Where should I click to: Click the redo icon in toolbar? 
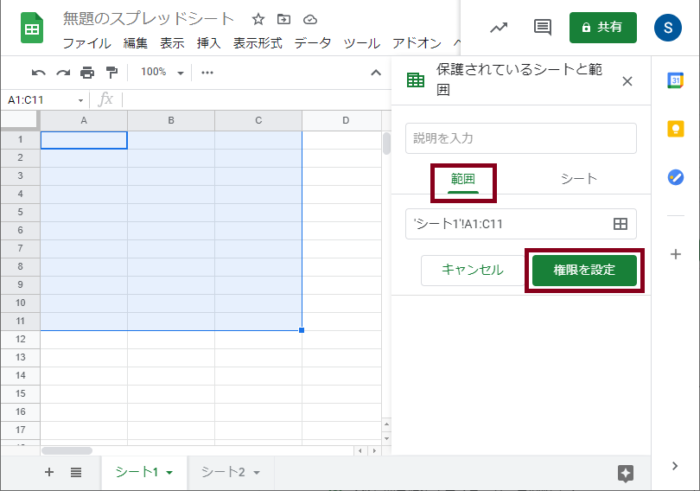pyautogui.click(x=63, y=72)
